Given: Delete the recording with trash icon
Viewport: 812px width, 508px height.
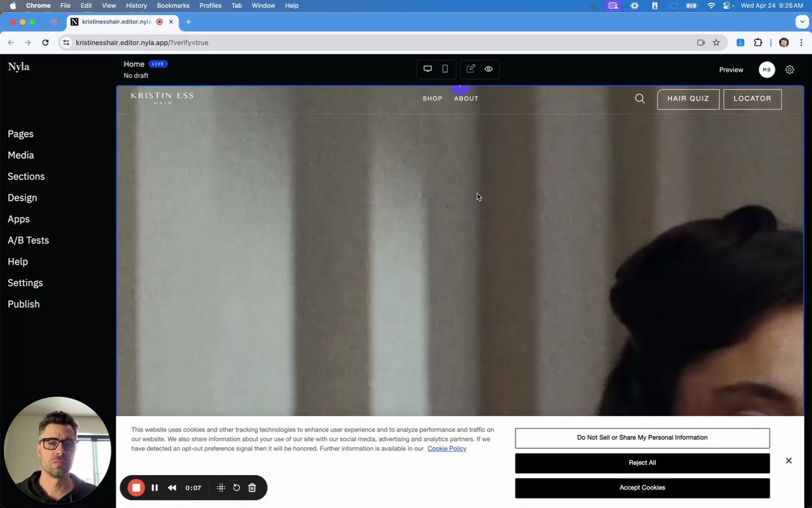Looking at the screenshot, I should [252, 488].
